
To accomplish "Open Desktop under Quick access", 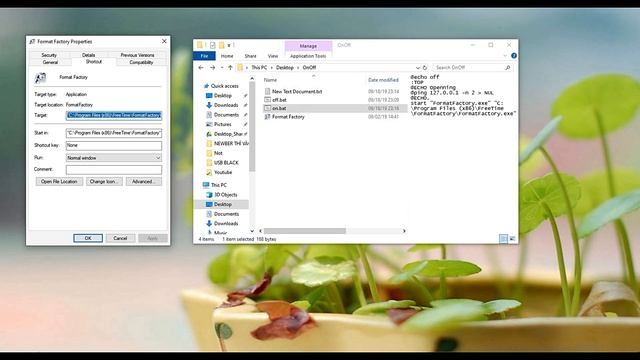I will (223, 96).
